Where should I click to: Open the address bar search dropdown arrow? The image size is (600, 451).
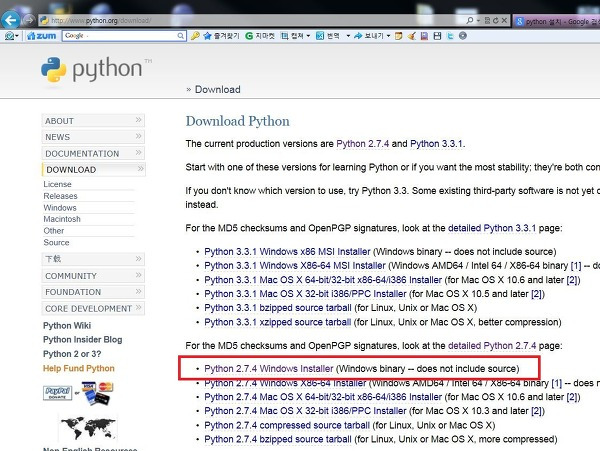478,21
